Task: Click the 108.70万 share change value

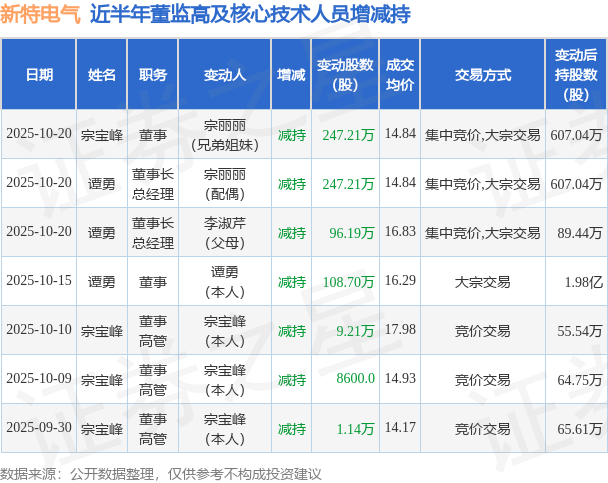Action: click(349, 282)
